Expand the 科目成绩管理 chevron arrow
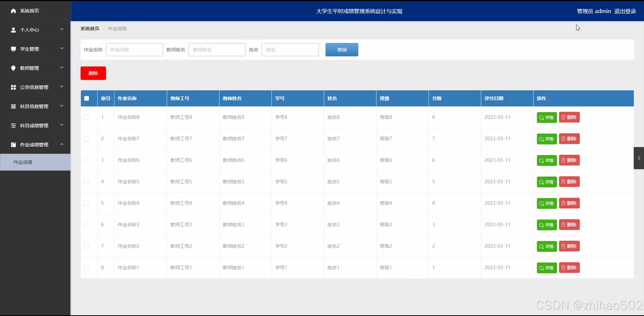 62,125
